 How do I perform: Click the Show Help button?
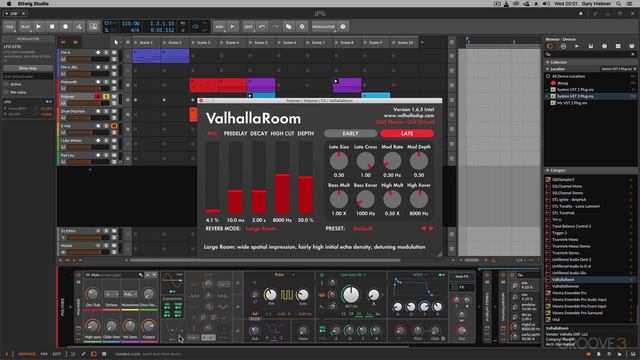click(28, 68)
